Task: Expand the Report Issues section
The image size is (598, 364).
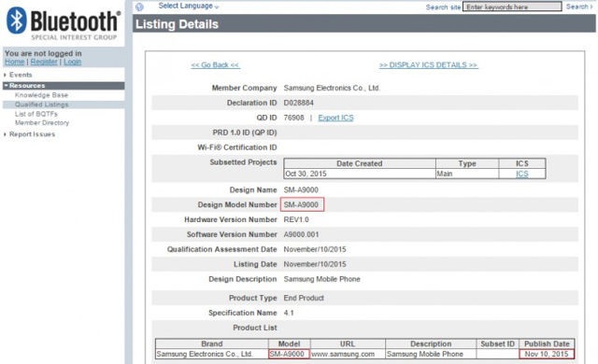Action: pyautogui.click(x=32, y=134)
